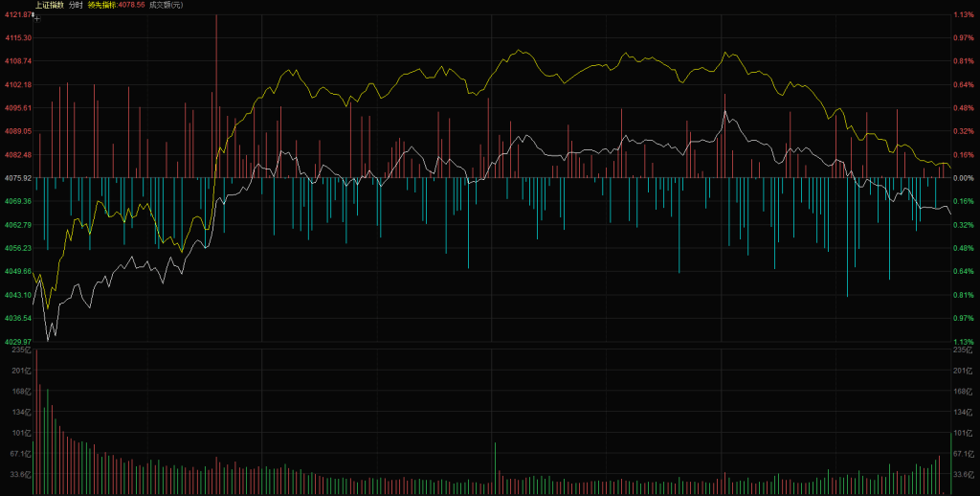The image size is (980, 496).
Task: Click the 4029.97 lowest price axis label
Action: coord(17,341)
